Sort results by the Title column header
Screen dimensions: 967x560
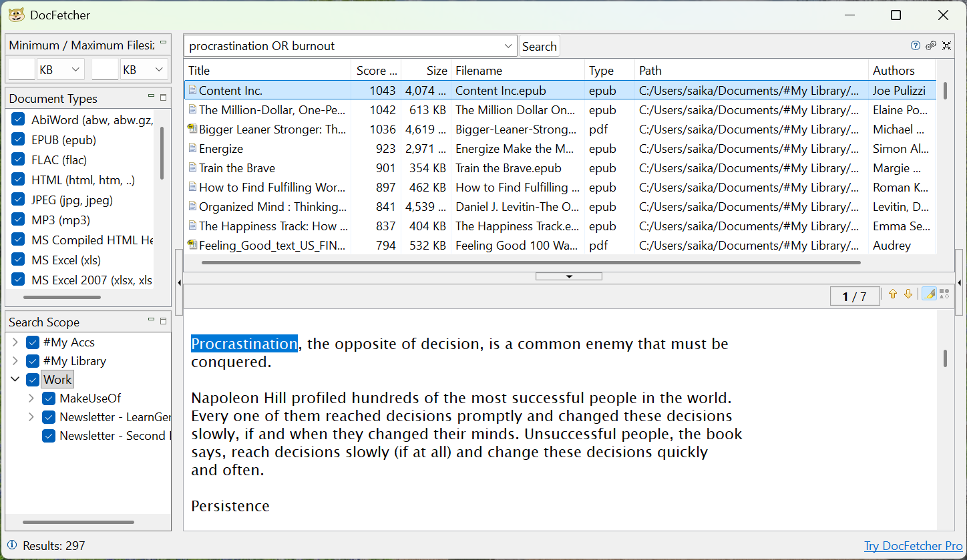[268, 71]
